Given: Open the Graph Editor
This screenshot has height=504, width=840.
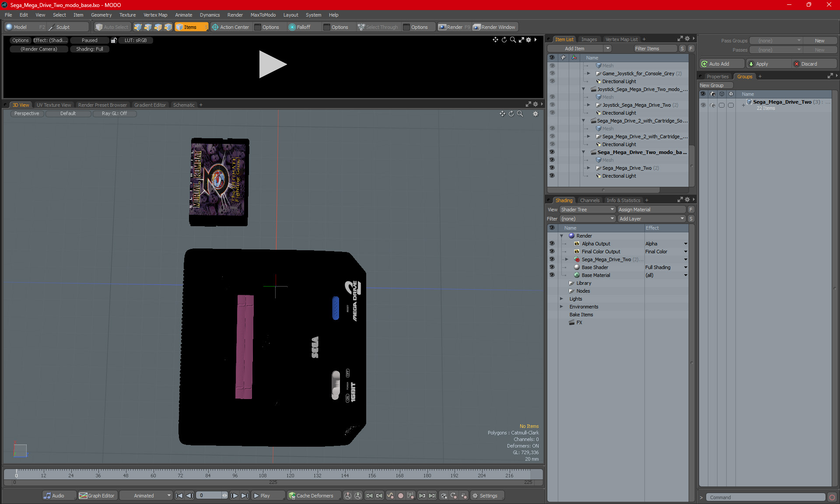Looking at the screenshot, I should [97, 496].
